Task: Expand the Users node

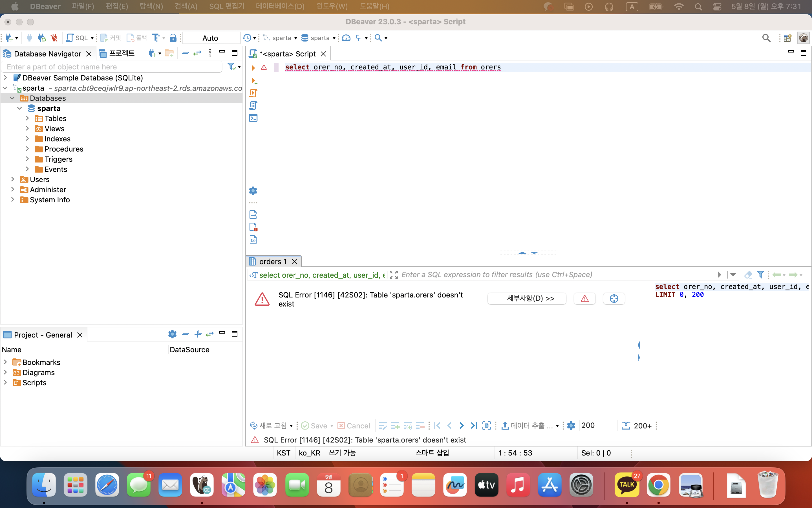Action: coord(13,179)
